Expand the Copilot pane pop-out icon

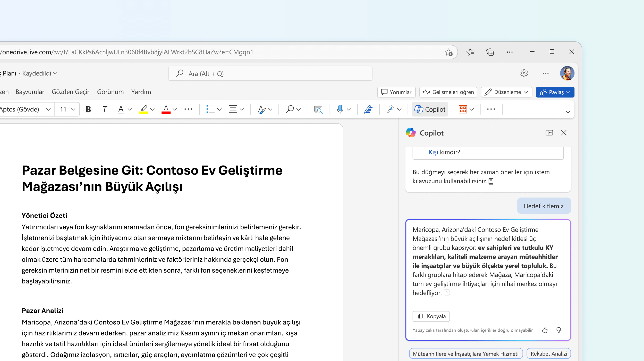[549, 133]
